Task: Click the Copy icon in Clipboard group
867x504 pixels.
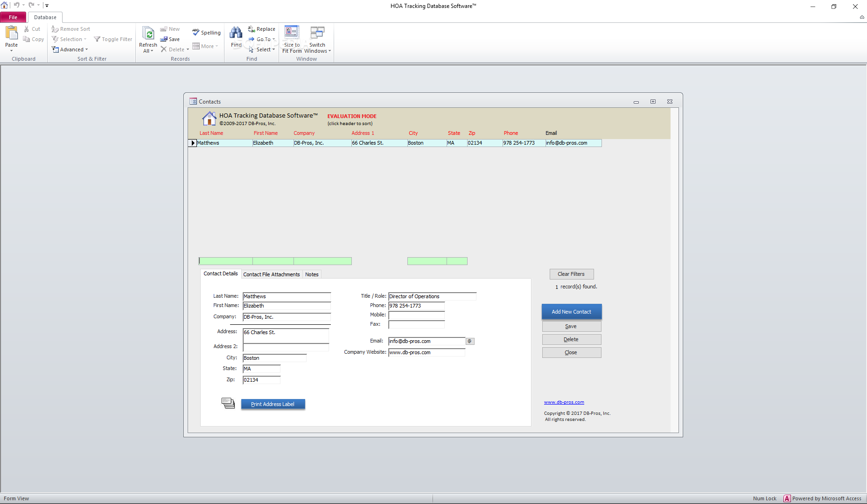Action: [27, 39]
